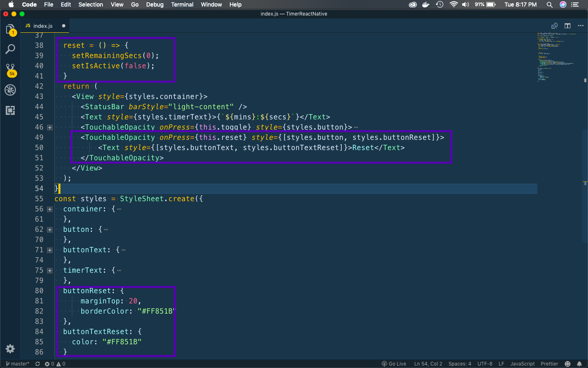Click the fold ellipsis after container: {
Image resolution: width=588 pixels, height=368 pixels.
tap(119, 209)
